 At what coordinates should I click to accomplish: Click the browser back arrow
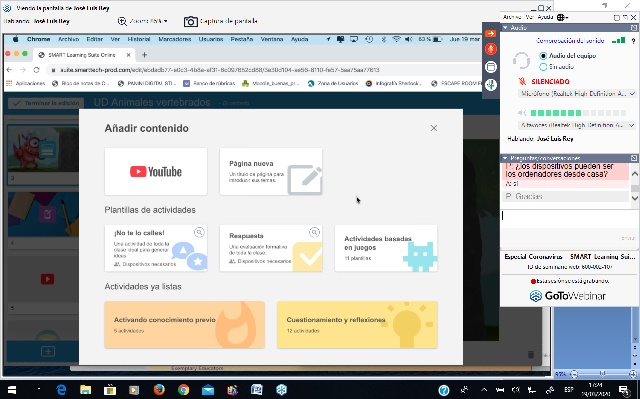point(10,70)
